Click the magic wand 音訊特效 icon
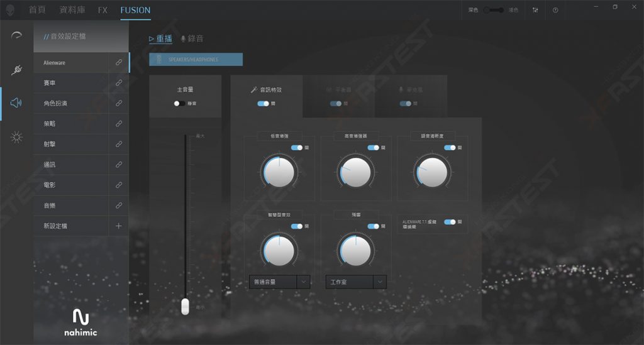This screenshot has height=345, width=644. [x=254, y=89]
